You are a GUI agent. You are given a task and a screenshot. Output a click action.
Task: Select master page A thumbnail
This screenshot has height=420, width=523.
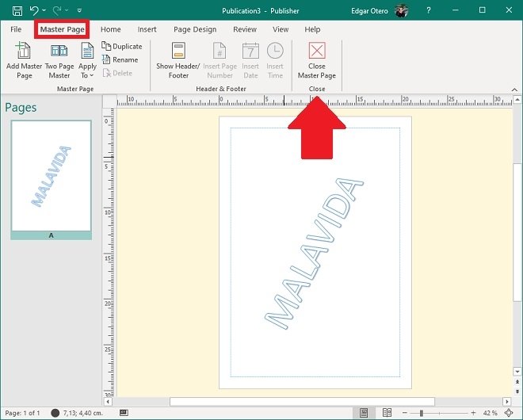point(51,179)
